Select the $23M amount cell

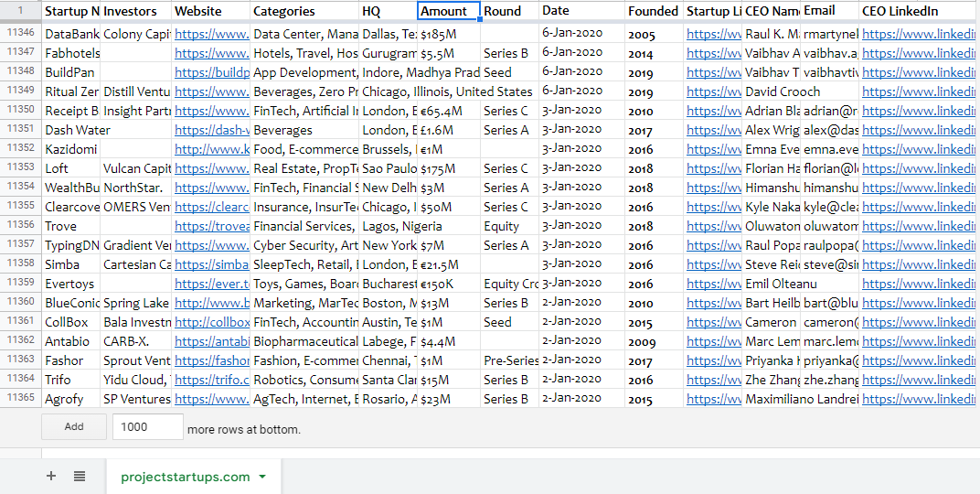pos(449,399)
